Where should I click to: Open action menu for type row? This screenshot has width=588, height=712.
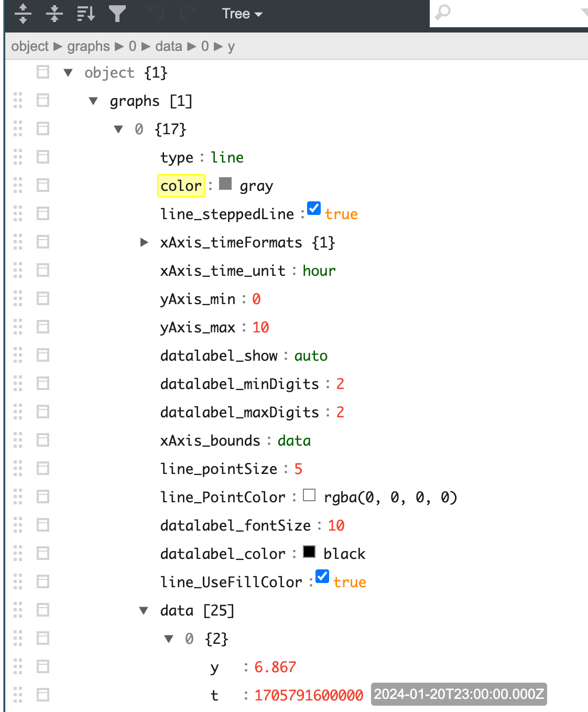43,157
